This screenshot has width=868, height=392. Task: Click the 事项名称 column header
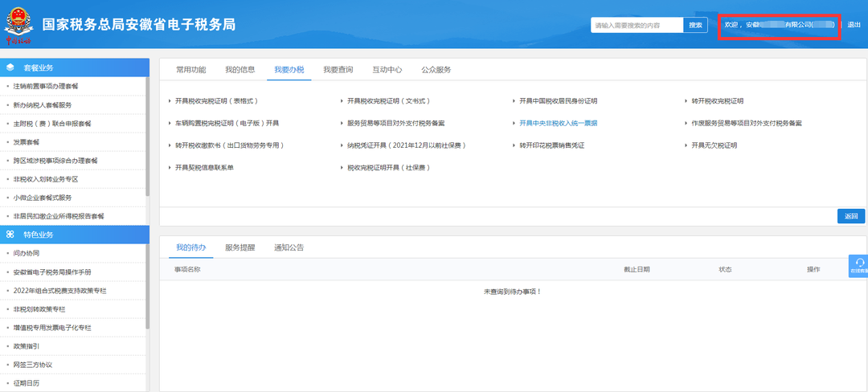pos(187,269)
